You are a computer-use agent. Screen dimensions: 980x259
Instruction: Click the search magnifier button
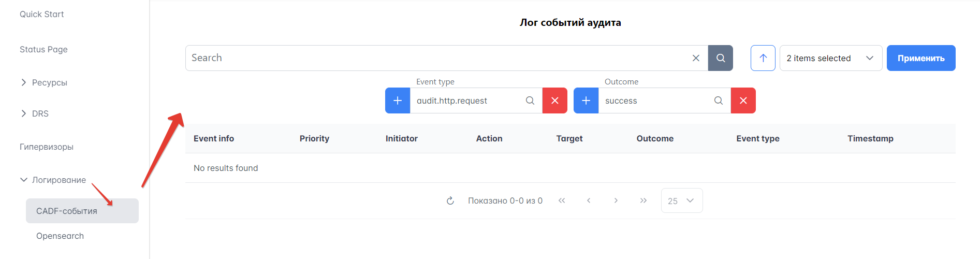(x=720, y=58)
